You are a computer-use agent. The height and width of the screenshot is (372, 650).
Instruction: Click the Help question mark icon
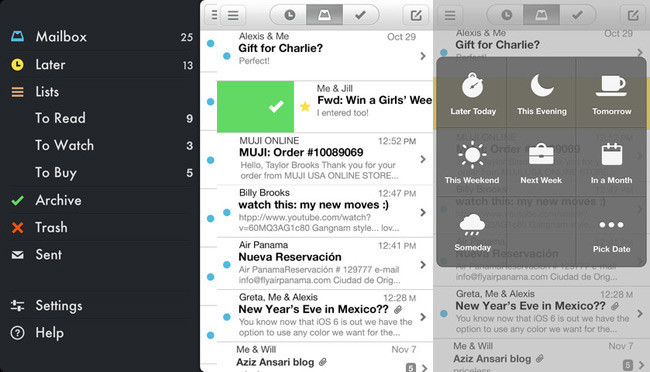(17, 333)
